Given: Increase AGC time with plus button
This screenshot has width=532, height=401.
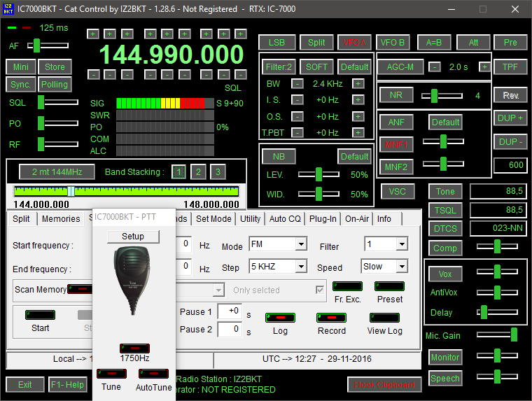Looking at the screenshot, I should tap(485, 67).
